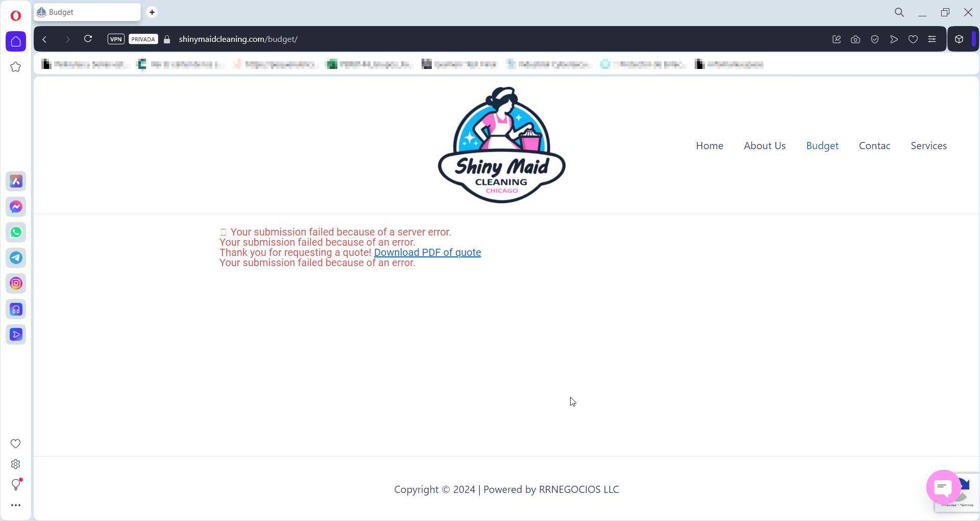Click the Opera logo menu icon
This screenshot has height=521, width=980.
pos(16,16)
